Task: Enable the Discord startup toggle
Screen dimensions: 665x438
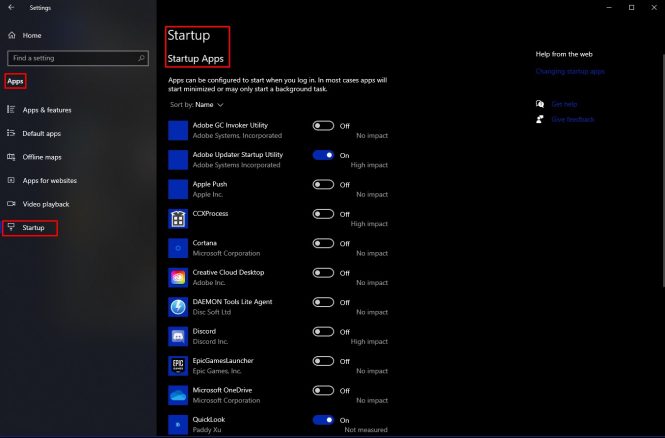Action: (323, 332)
